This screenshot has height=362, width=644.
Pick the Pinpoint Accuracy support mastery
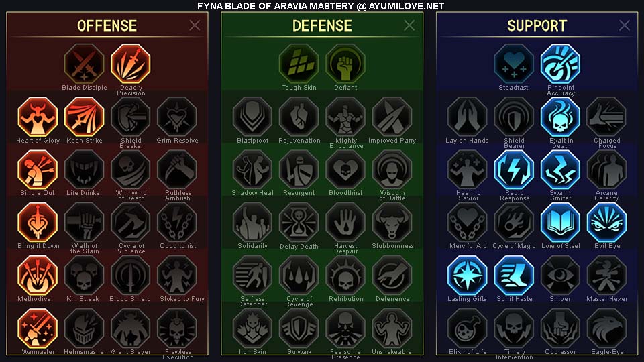pyautogui.click(x=560, y=64)
